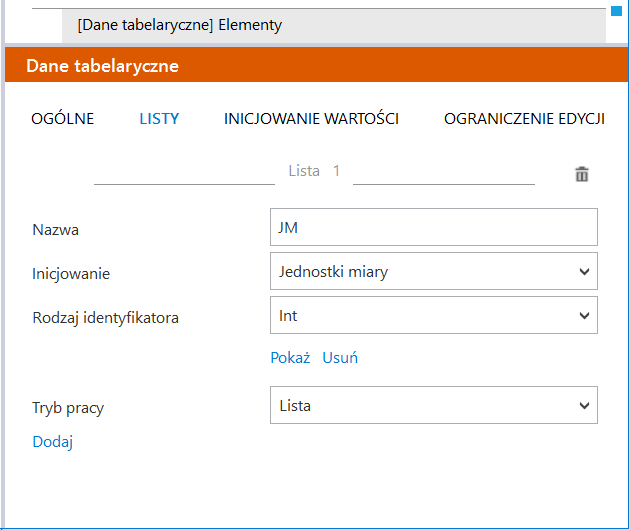Click the blue square marker at top right

616,9
